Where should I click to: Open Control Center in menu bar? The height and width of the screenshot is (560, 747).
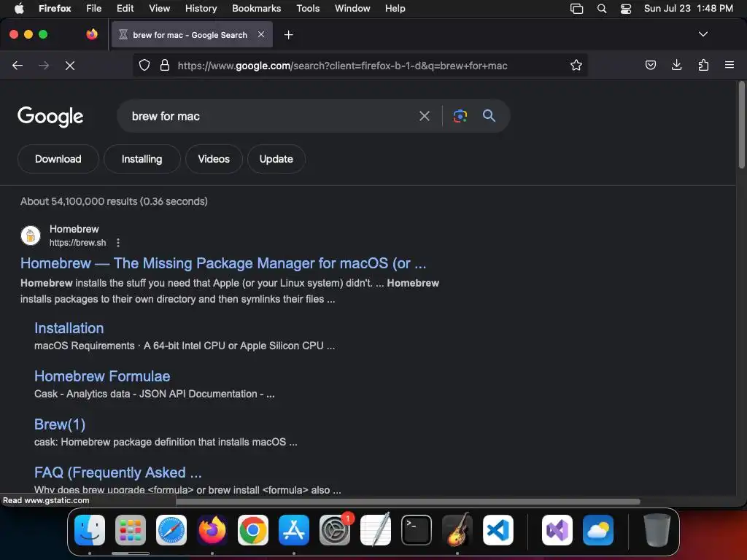tap(625, 9)
